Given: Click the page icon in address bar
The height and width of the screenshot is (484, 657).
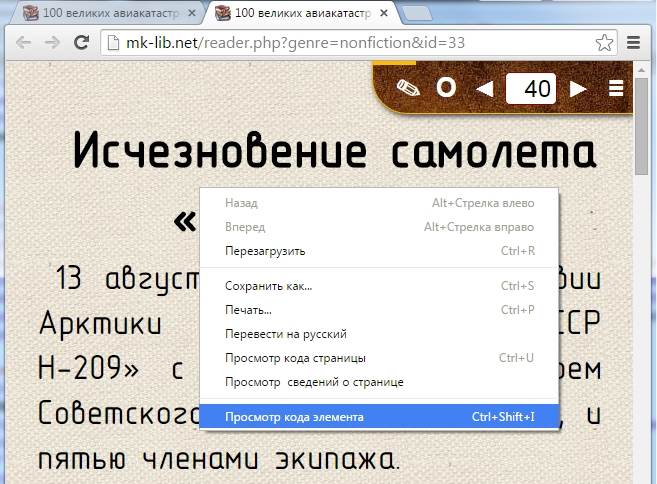Looking at the screenshot, I should (x=114, y=43).
